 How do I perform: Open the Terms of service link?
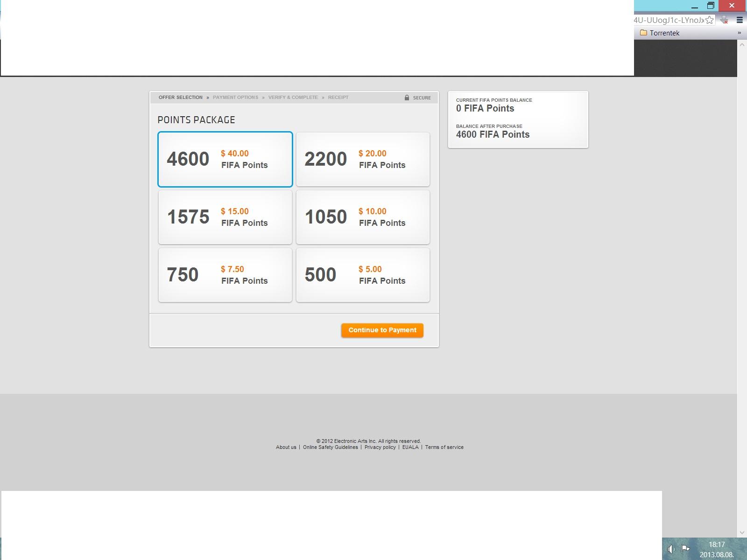click(x=444, y=447)
